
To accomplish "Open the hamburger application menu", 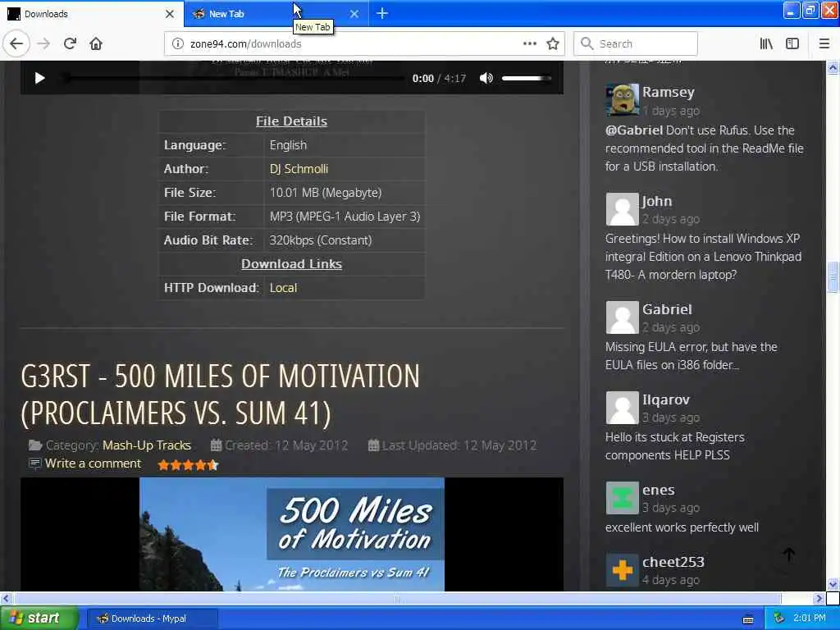I will click(x=824, y=43).
